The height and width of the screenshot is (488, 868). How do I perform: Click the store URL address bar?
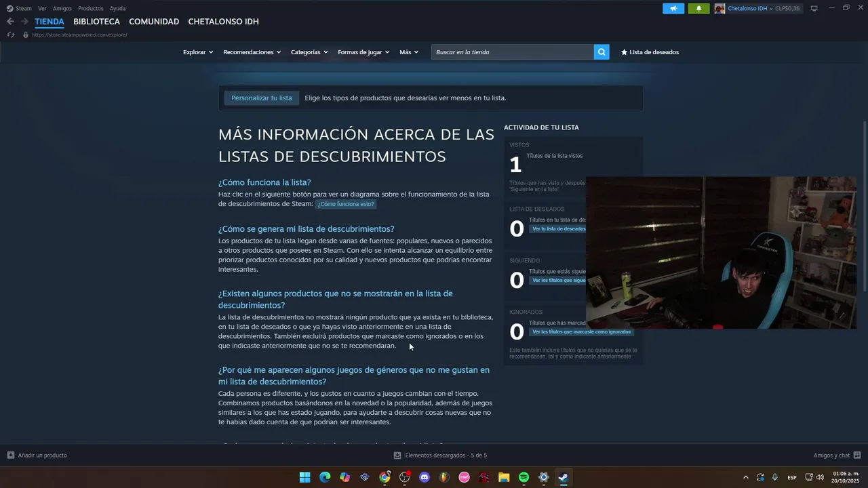pyautogui.click(x=79, y=35)
